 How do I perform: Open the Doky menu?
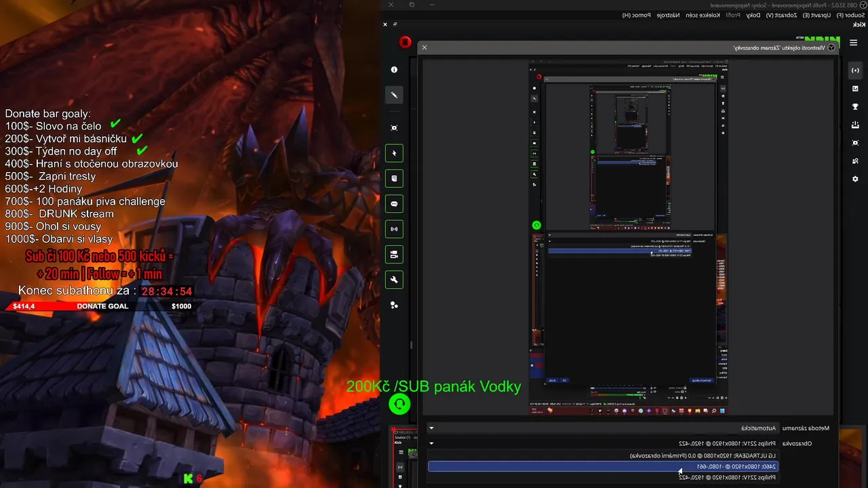tap(753, 15)
